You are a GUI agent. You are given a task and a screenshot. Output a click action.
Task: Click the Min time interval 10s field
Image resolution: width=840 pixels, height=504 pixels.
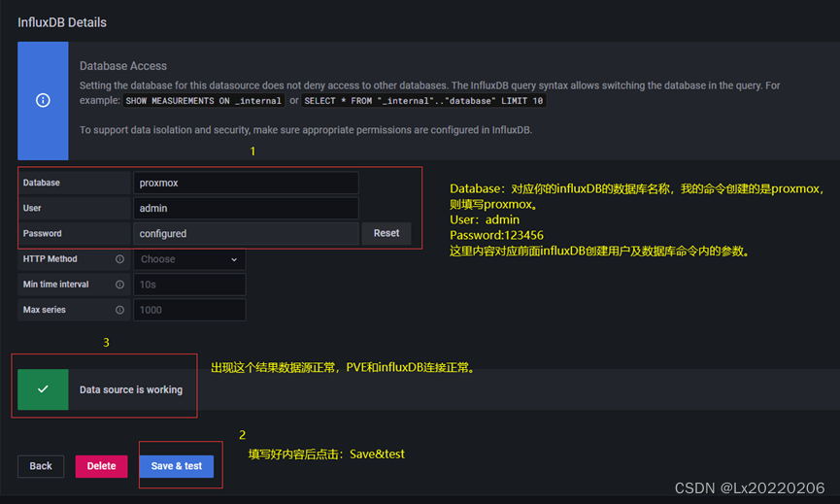pyautogui.click(x=189, y=285)
